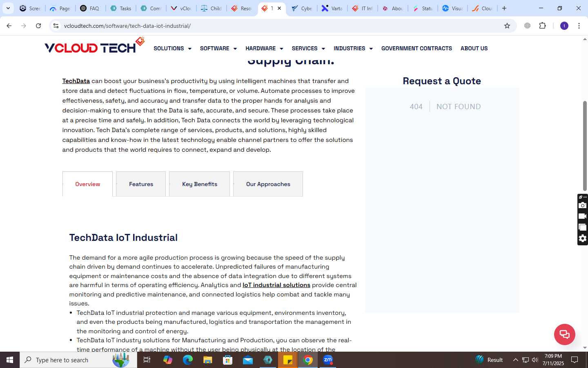
Task: Open GOVERNMENT CONTRACTS page
Action: [416, 48]
